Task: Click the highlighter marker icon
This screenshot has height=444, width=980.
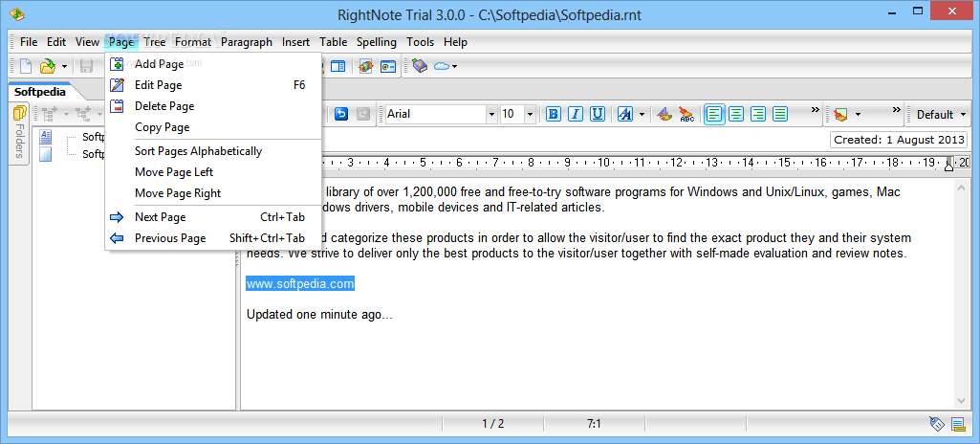Action: 840,114
